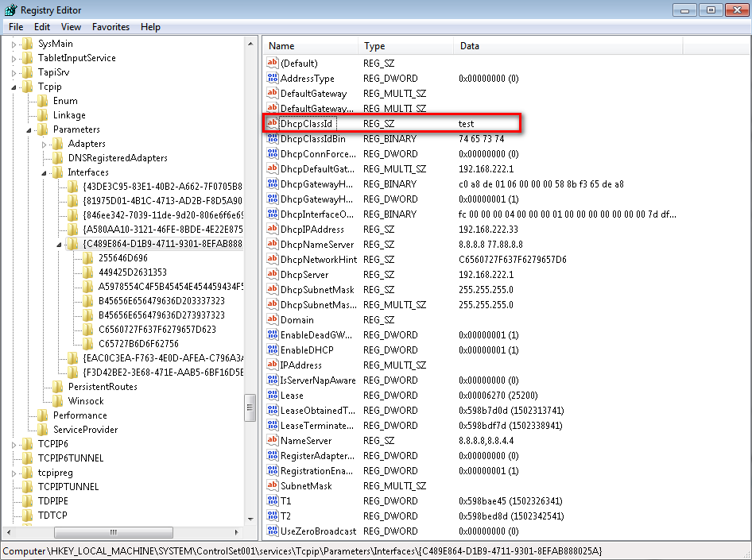Screen dimensions: 752x560
Task: Open the View menu
Action: coord(71,26)
